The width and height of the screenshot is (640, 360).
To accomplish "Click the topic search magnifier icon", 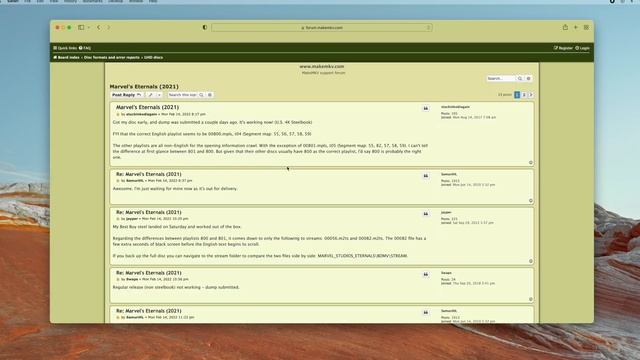I will pos(201,95).
